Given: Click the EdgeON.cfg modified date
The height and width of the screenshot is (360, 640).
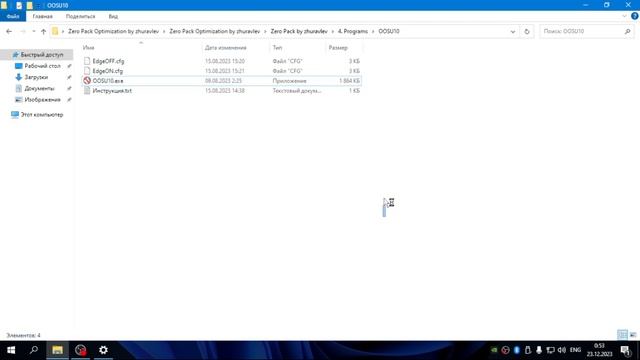Looking at the screenshot, I should (224, 71).
